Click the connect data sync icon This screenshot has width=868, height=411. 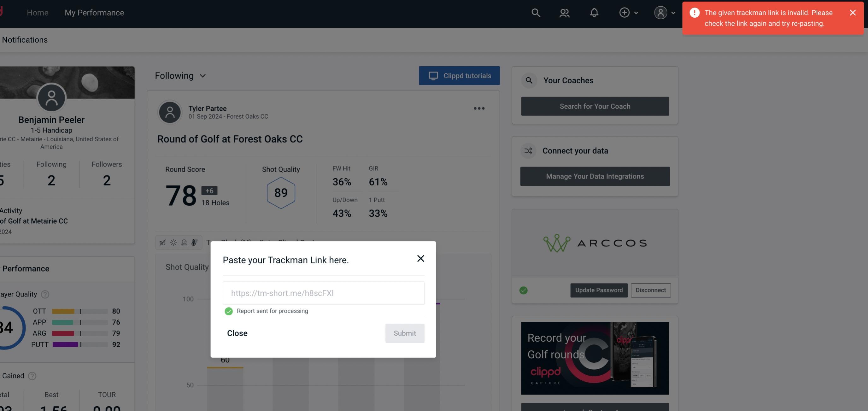[529, 151]
